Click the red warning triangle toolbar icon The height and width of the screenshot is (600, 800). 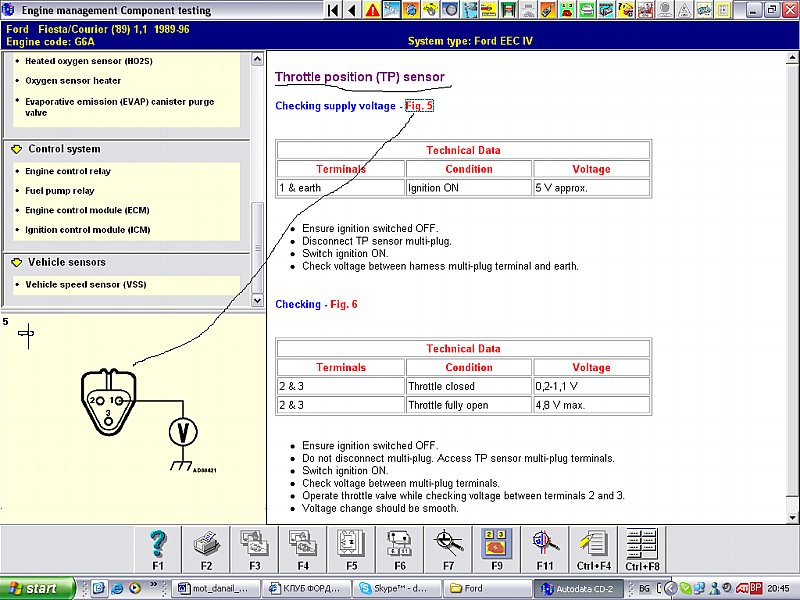click(x=372, y=10)
